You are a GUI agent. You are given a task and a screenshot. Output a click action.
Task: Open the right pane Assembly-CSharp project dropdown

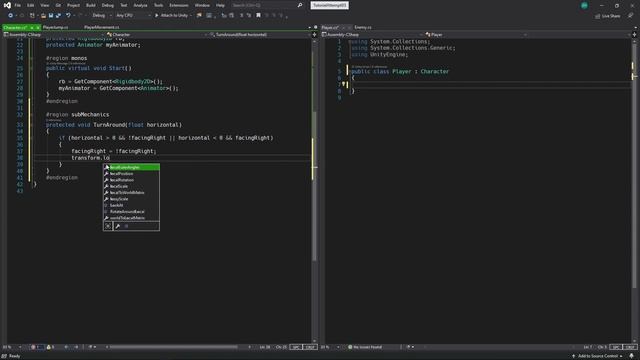click(x=371, y=35)
